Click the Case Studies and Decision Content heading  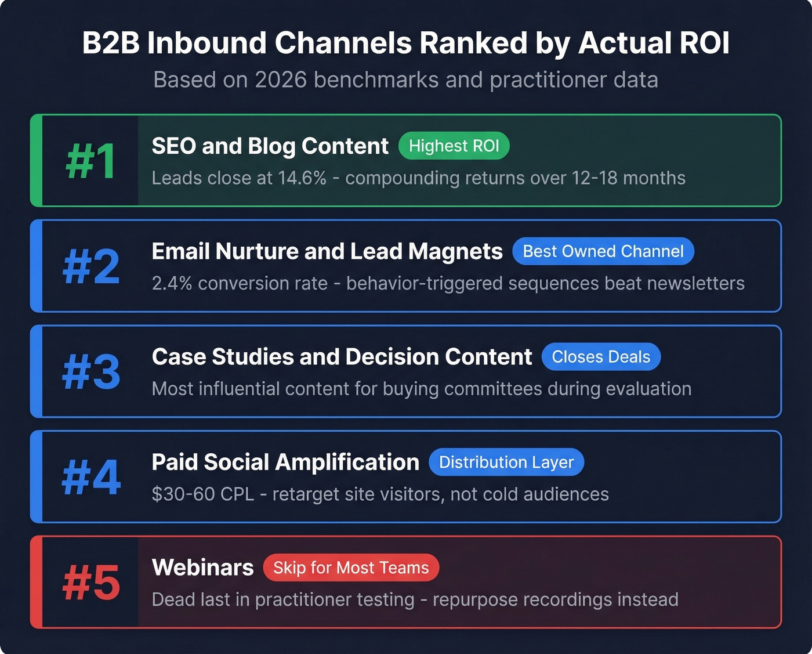click(x=342, y=357)
